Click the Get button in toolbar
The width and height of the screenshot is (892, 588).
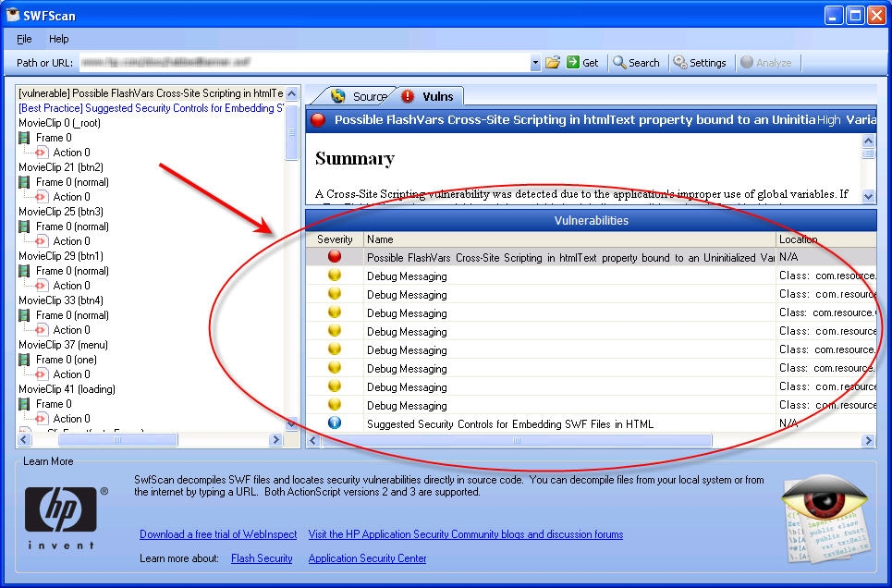pyautogui.click(x=582, y=63)
